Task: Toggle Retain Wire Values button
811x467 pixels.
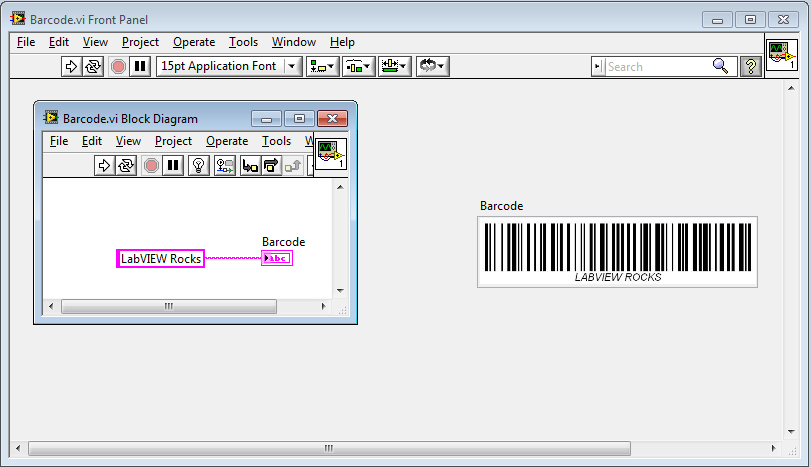Action: (x=225, y=165)
